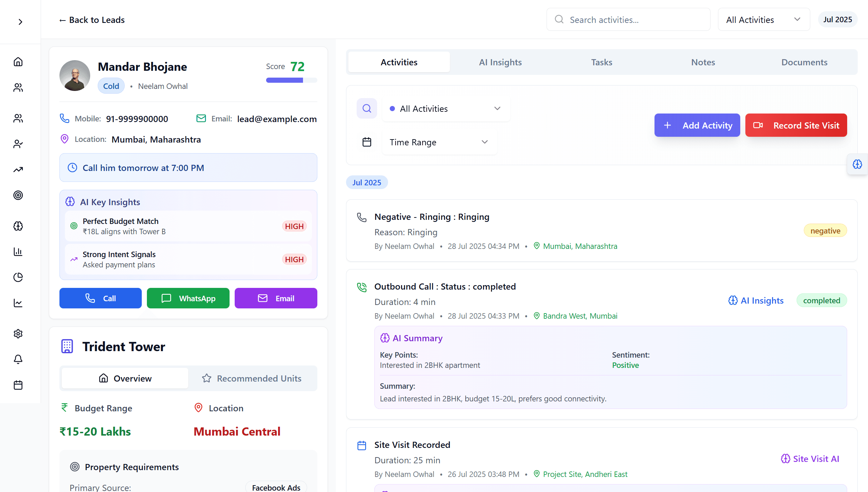Viewport: 868px width, 492px height.
Task: Click the pie chart sidebar icon
Action: tap(18, 277)
